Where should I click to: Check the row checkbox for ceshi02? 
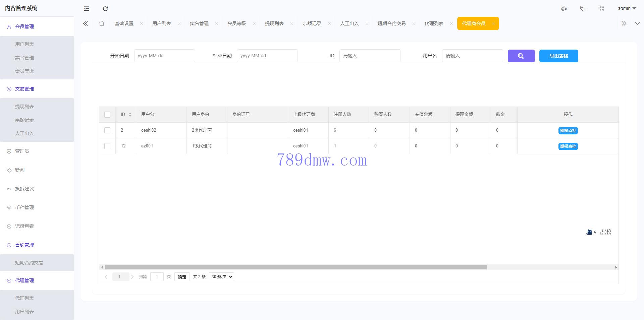pyautogui.click(x=107, y=130)
